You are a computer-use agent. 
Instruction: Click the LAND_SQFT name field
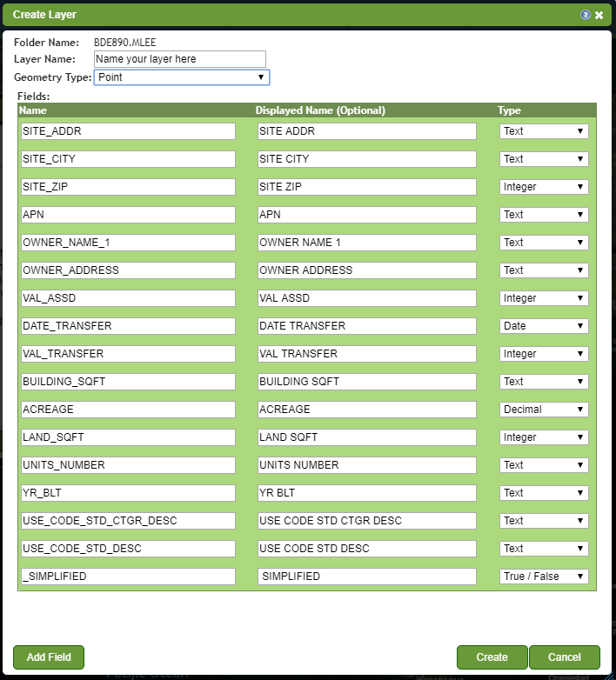(x=128, y=437)
